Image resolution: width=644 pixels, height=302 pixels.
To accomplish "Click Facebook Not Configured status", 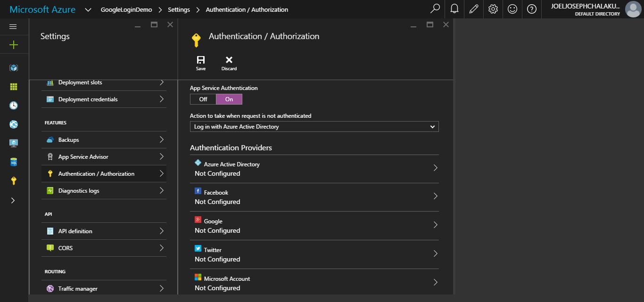I will (217, 202).
